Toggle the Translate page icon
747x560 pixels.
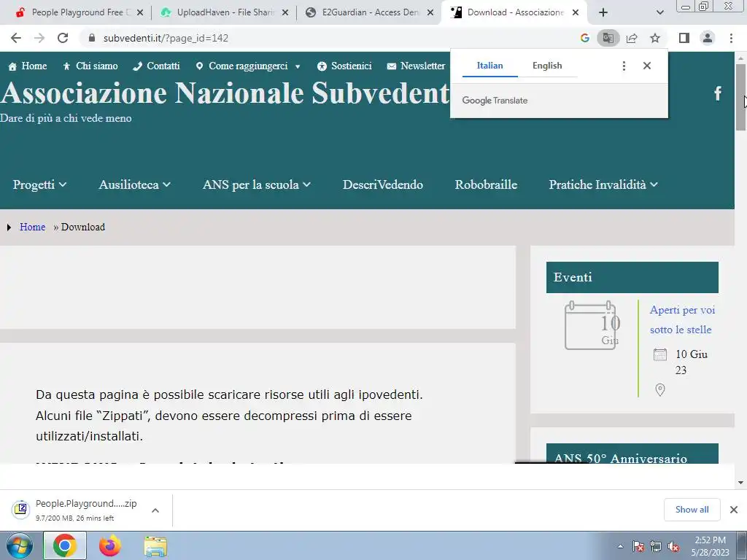point(608,38)
